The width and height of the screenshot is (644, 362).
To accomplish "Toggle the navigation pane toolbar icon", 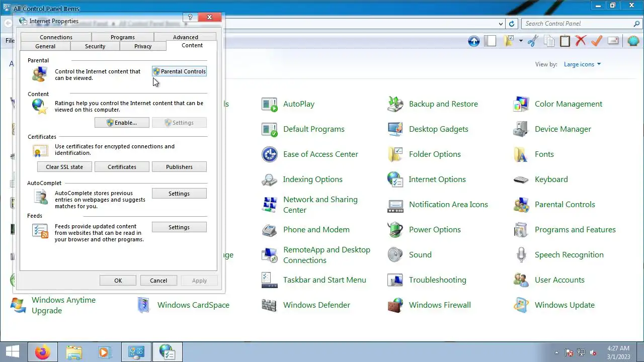I will (x=490, y=41).
